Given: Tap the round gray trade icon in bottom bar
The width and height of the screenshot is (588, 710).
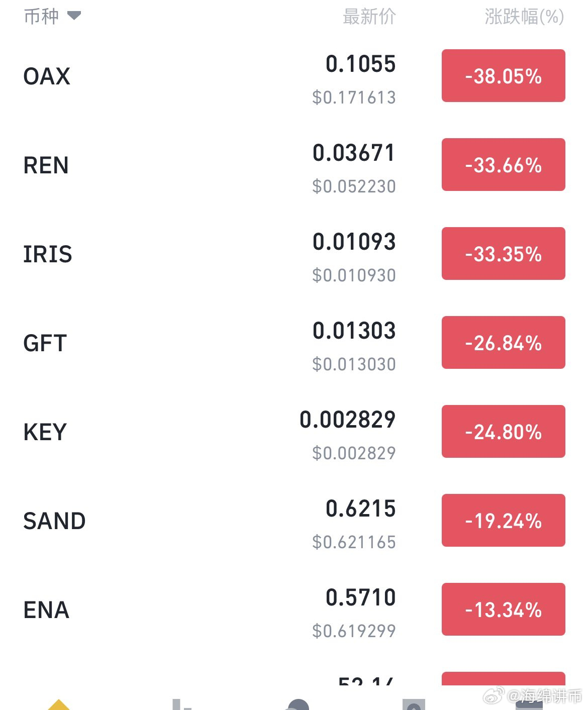Looking at the screenshot, I should tap(298, 704).
